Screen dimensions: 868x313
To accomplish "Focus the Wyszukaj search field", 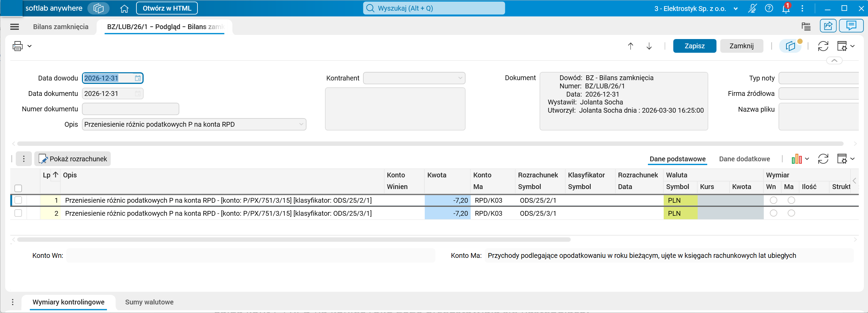I will [x=434, y=8].
